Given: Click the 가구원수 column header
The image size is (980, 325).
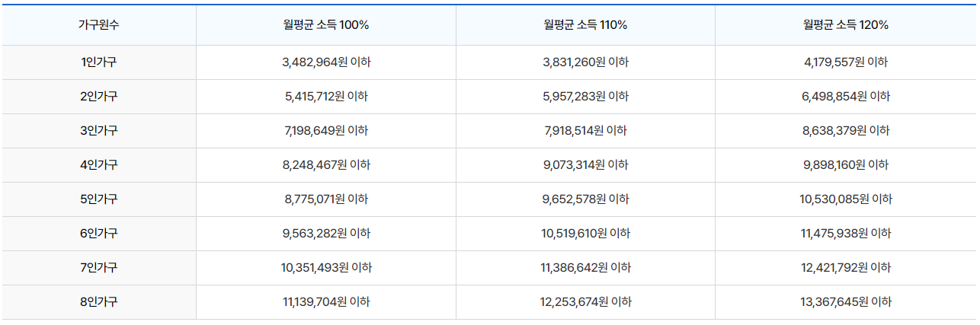Looking at the screenshot, I should (x=98, y=24).
